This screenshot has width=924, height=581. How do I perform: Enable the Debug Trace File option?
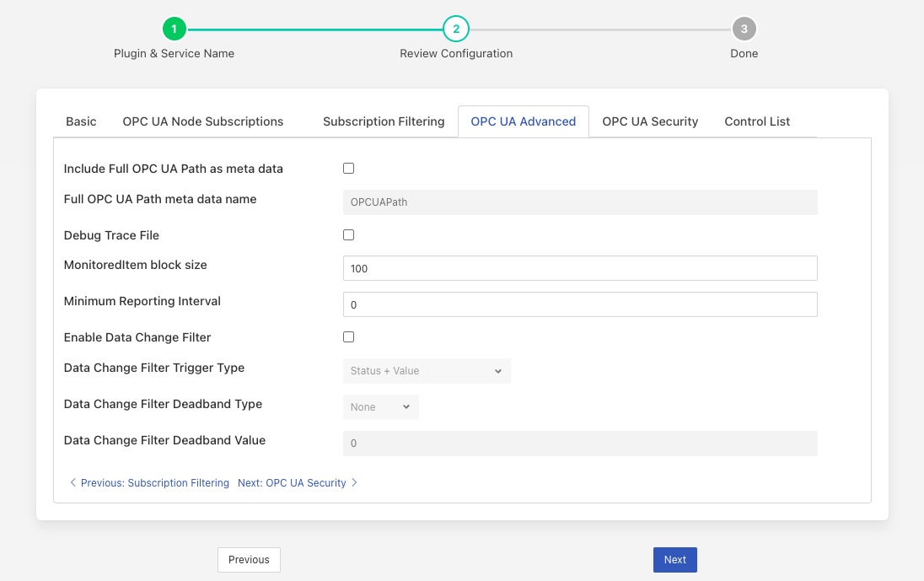(x=348, y=234)
